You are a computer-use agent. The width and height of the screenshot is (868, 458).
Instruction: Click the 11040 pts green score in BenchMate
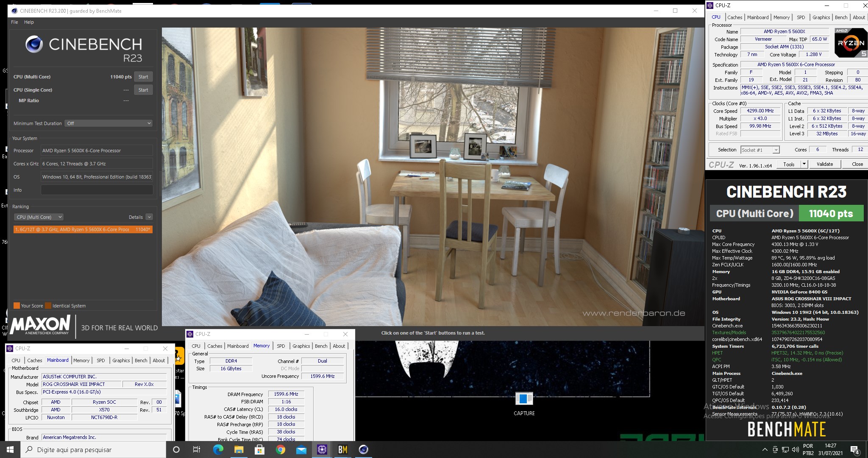[x=831, y=214]
